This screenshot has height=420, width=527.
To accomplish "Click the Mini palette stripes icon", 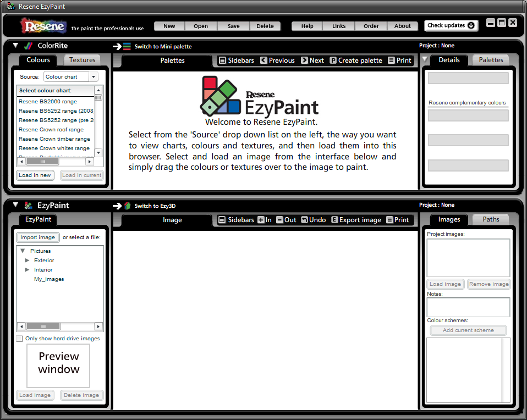I will 127,46.
